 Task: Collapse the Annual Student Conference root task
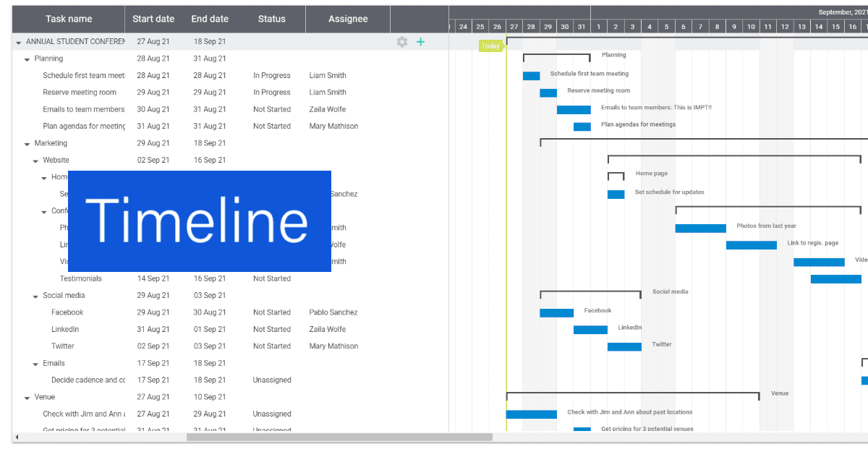tap(19, 42)
